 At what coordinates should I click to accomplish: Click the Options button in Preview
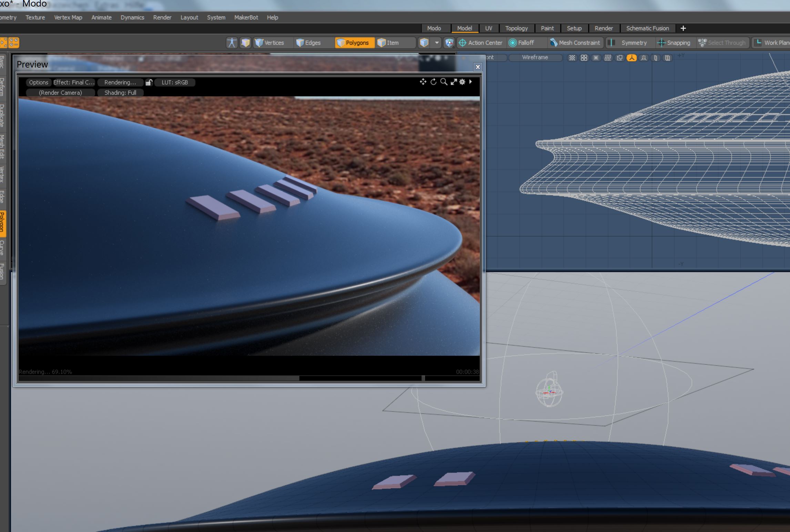click(x=38, y=82)
